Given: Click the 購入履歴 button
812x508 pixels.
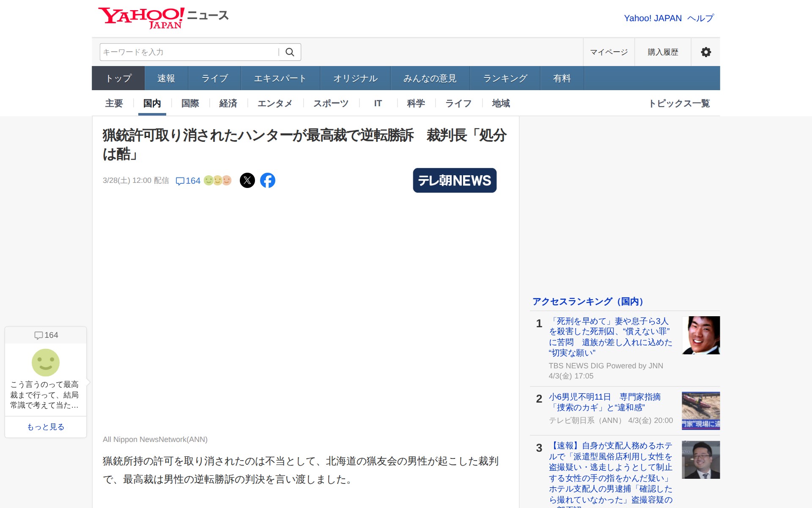Looking at the screenshot, I should 663,52.
